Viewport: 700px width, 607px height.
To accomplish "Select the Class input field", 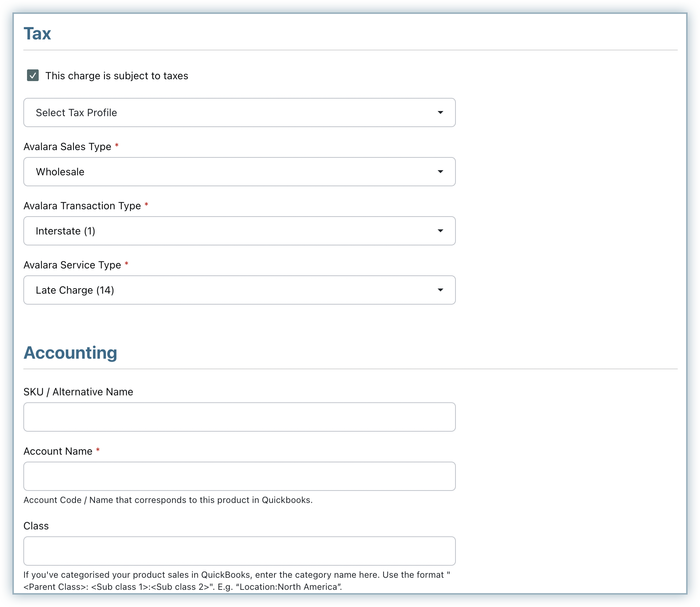I will tap(239, 551).
